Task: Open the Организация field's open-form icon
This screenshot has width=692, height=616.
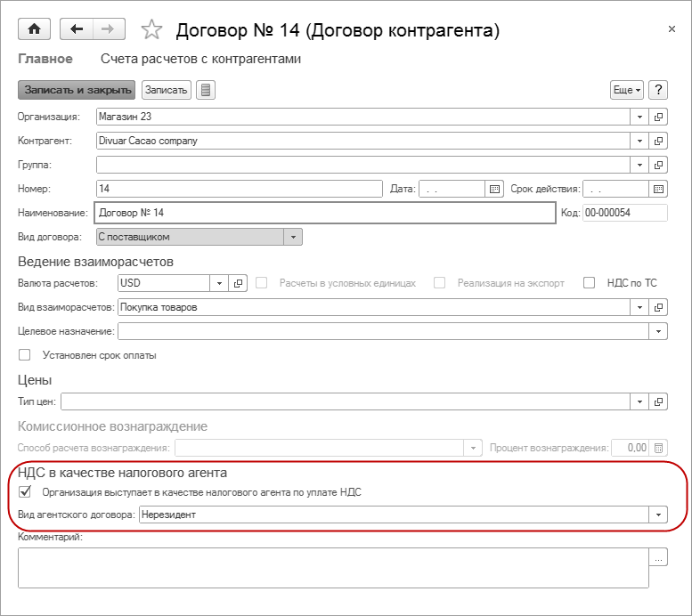Action: (x=659, y=117)
